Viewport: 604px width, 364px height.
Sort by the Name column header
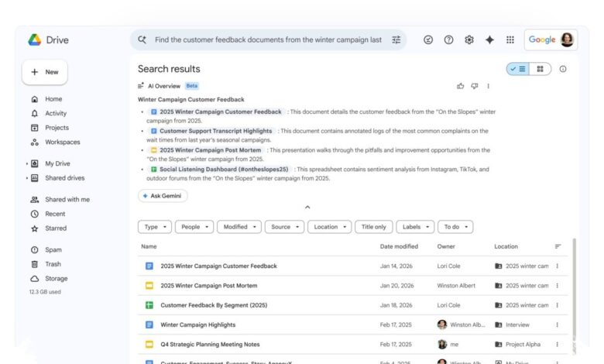149,246
